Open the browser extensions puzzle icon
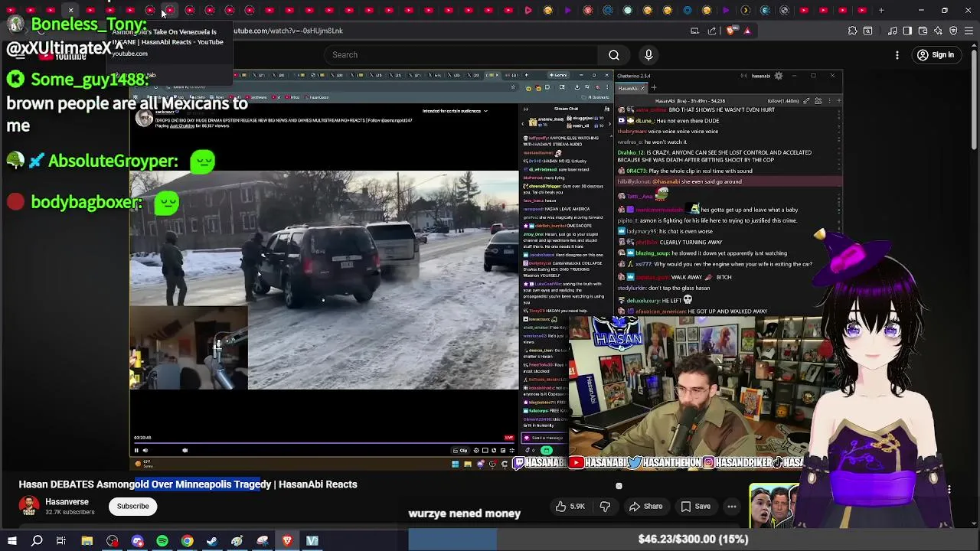The height and width of the screenshot is (551, 980). pos(852,31)
